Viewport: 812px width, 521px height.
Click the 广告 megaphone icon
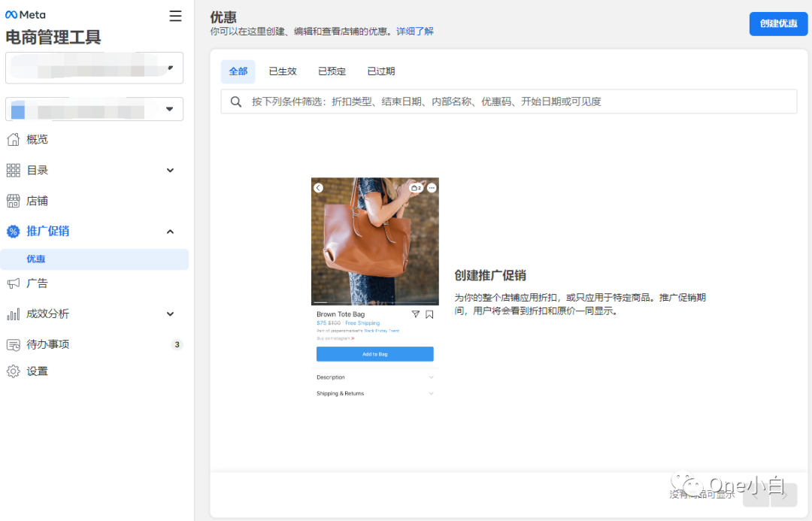[x=14, y=283]
